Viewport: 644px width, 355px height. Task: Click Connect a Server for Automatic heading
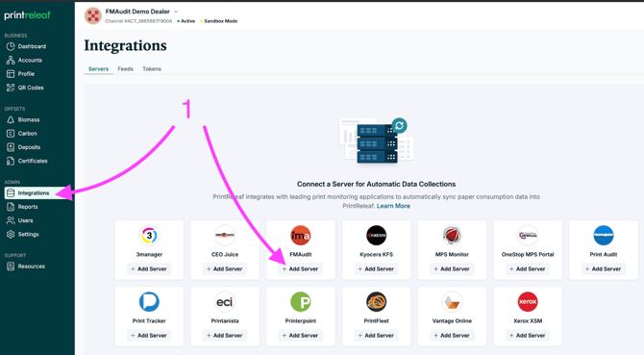click(376, 184)
